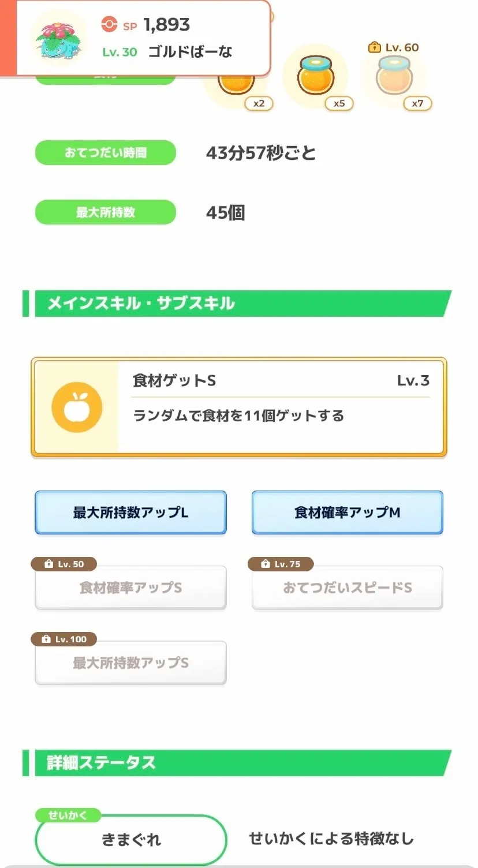Tap the Poké Ball SP icon

[109, 24]
